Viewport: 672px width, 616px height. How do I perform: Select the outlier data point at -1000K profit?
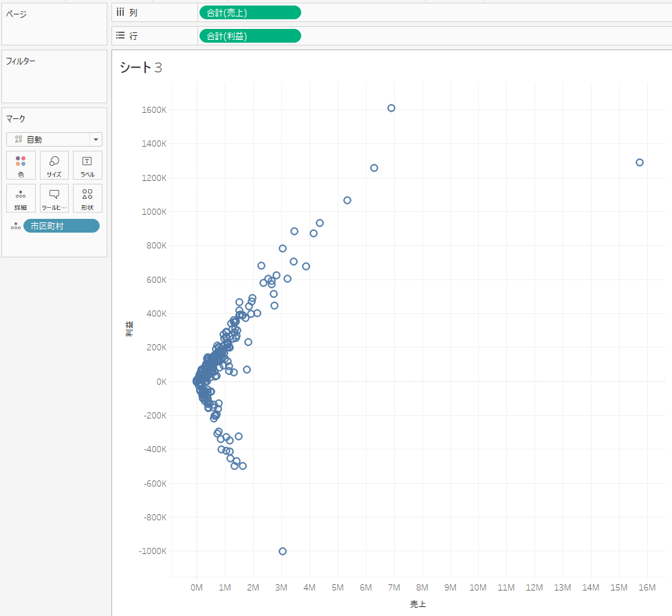283,551
